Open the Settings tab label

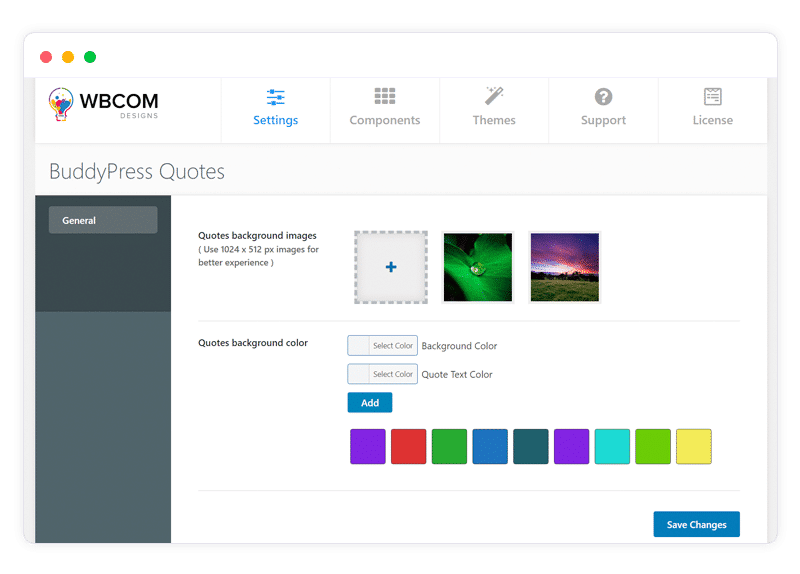tap(276, 120)
